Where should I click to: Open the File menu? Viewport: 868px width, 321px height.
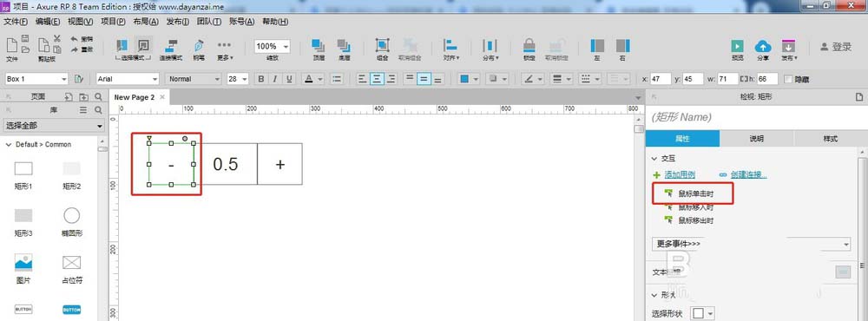click(16, 22)
